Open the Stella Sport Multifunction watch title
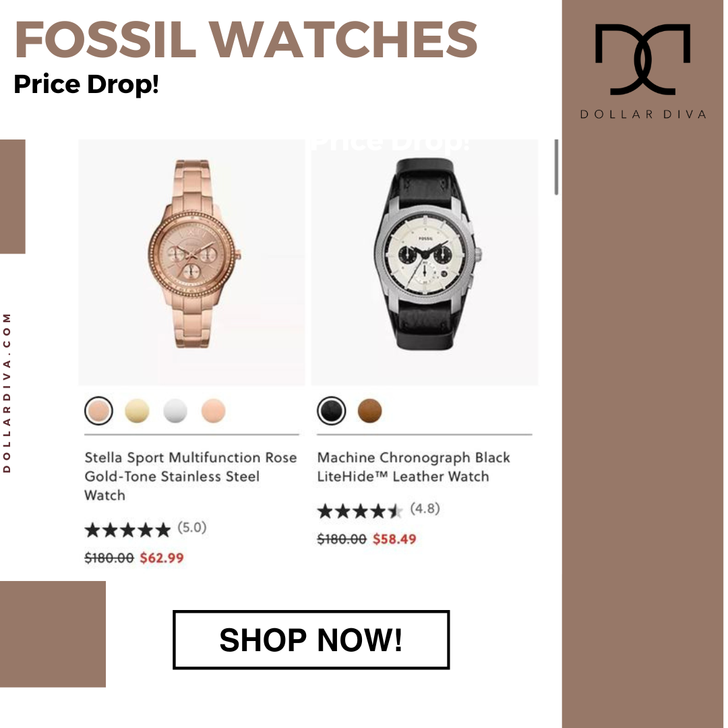Image resolution: width=728 pixels, height=728 pixels. point(190,477)
